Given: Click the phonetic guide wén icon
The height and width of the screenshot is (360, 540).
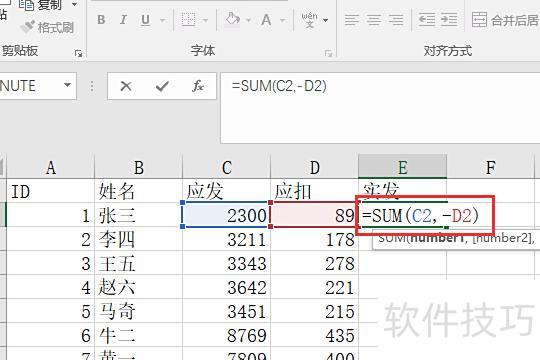Looking at the screenshot, I should 309,20.
